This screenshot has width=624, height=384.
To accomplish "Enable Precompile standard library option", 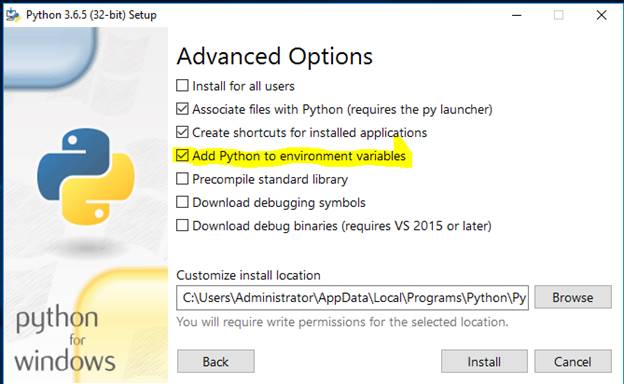I will click(x=182, y=179).
